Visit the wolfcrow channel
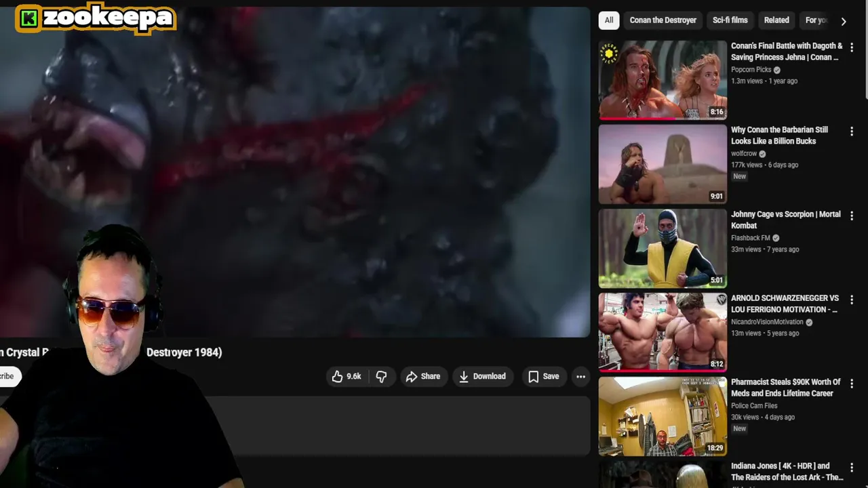The image size is (868, 488). 743,154
